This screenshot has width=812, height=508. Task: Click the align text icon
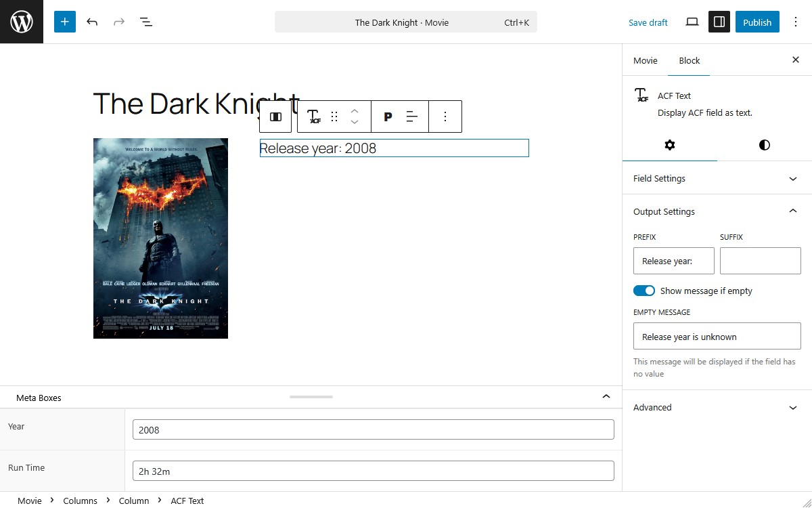coord(412,117)
